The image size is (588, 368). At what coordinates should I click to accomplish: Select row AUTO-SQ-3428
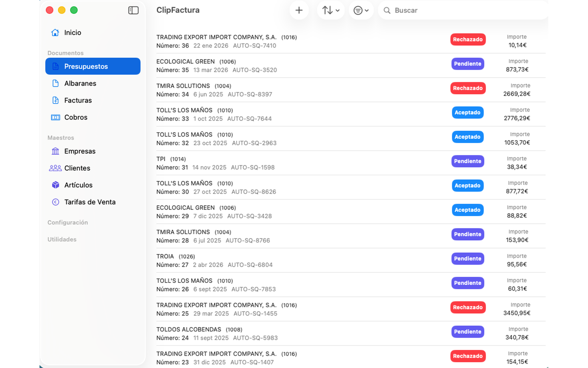coord(351,212)
